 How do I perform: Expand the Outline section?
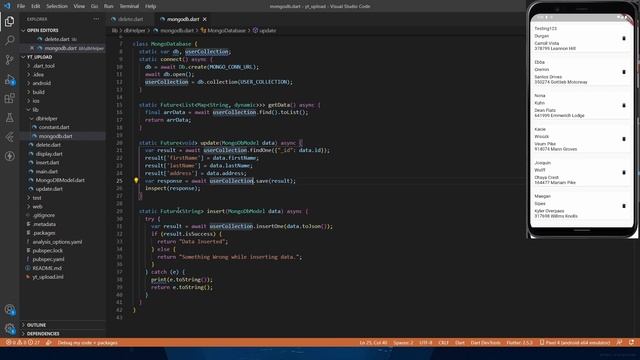click(x=36, y=325)
